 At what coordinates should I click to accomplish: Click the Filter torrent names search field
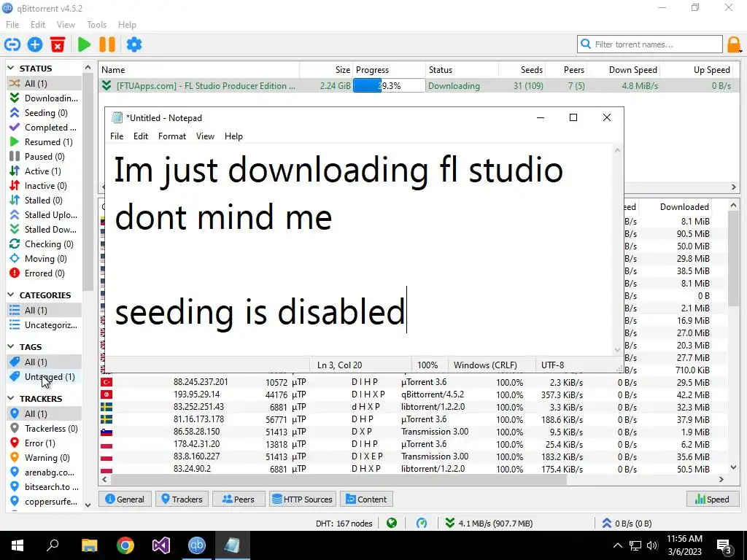coord(650,44)
